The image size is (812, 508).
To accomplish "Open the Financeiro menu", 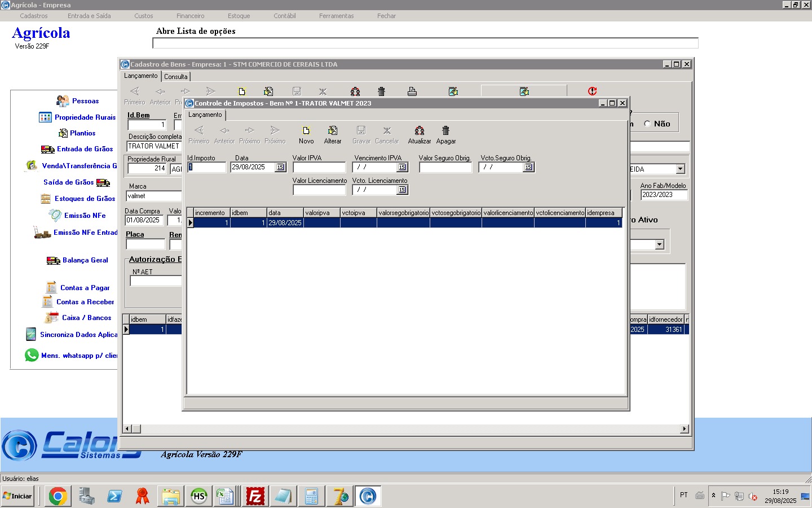I will coord(190,16).
